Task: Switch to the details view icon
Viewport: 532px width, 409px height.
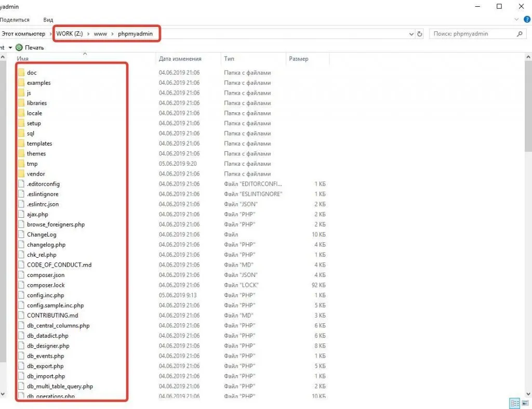Action: click(514, 403)
